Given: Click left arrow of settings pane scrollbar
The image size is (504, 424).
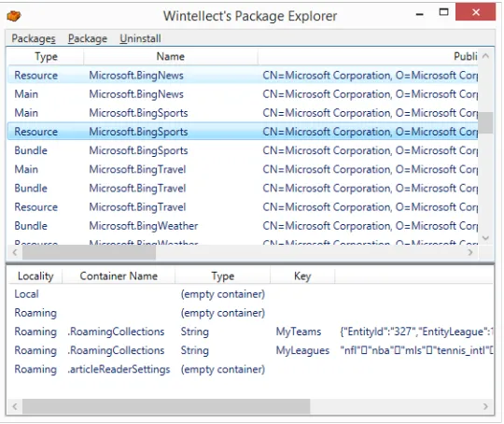Looking at the screenshot, I should tap(15, 406).
